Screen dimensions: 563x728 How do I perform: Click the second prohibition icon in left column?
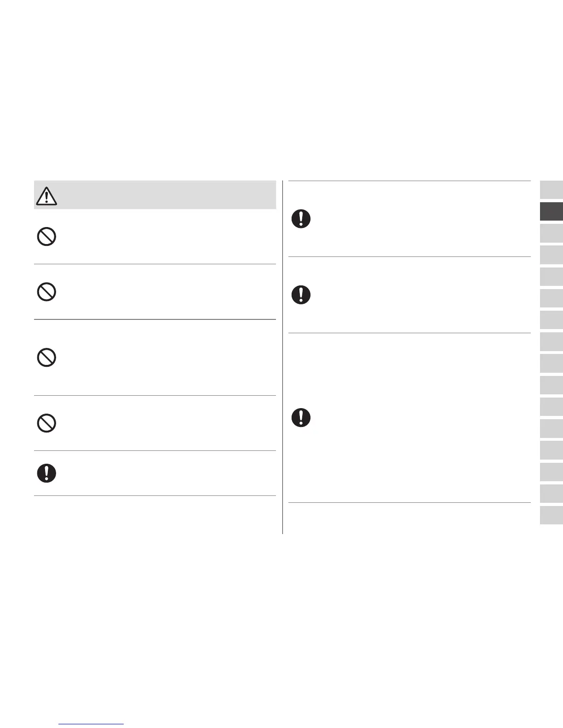pyautogui.click(x=46, y=292)
